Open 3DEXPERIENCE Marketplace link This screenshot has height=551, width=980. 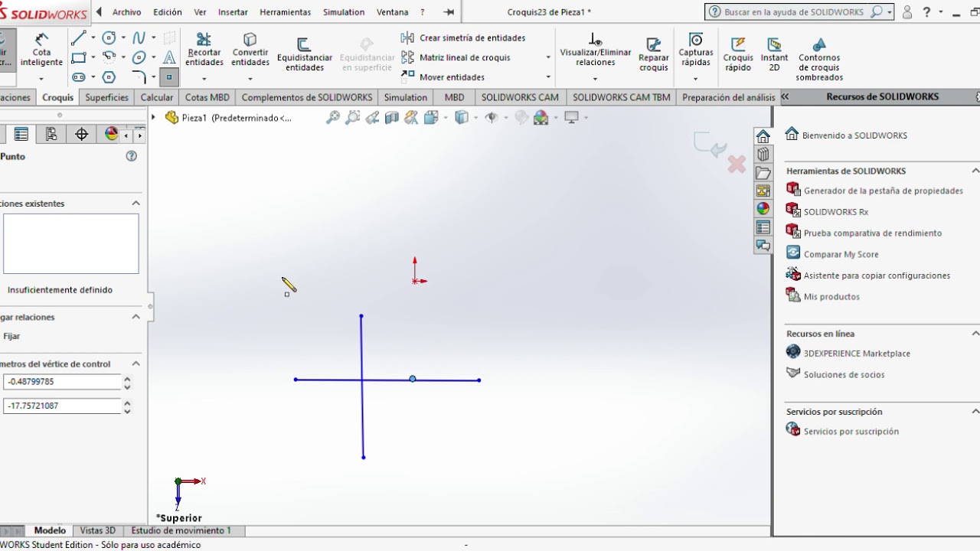tap(857, 354)
